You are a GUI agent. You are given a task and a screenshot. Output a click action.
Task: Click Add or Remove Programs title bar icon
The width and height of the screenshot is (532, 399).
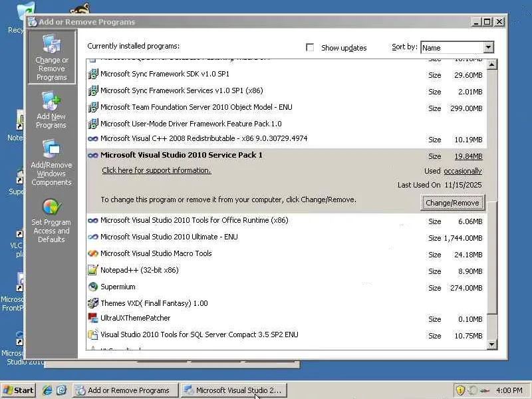click(33, 22)
